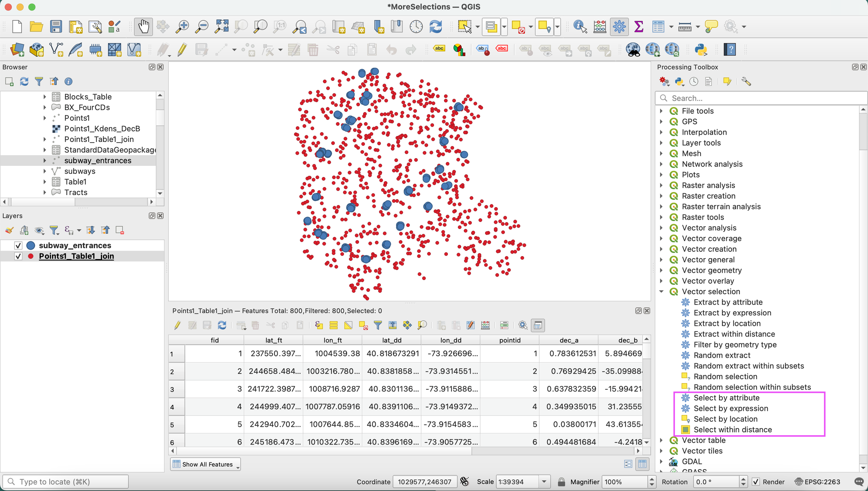The height and width of the screenshot is (491, 868).
Task: Click the blue subway_entrances symbol swatch
Action: pyautogui.click(x=31, y=246)
